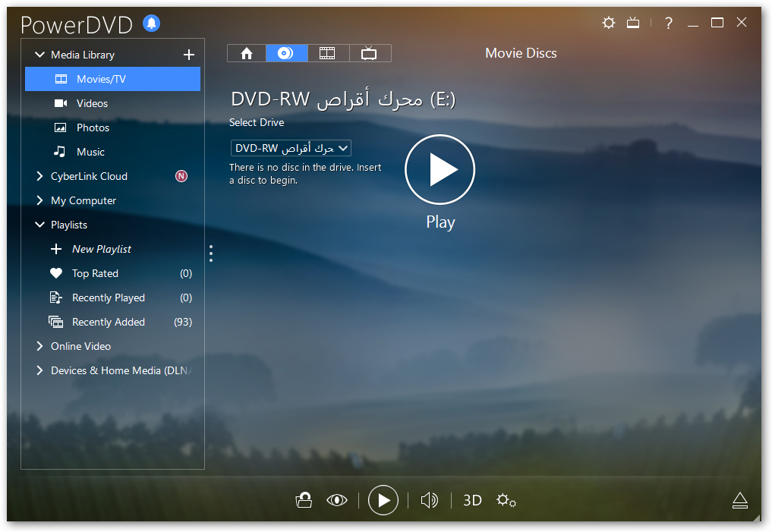The image size is (772, 532).
Task: Click the lock/unlock media icon
Action: [x=304, y=500]
